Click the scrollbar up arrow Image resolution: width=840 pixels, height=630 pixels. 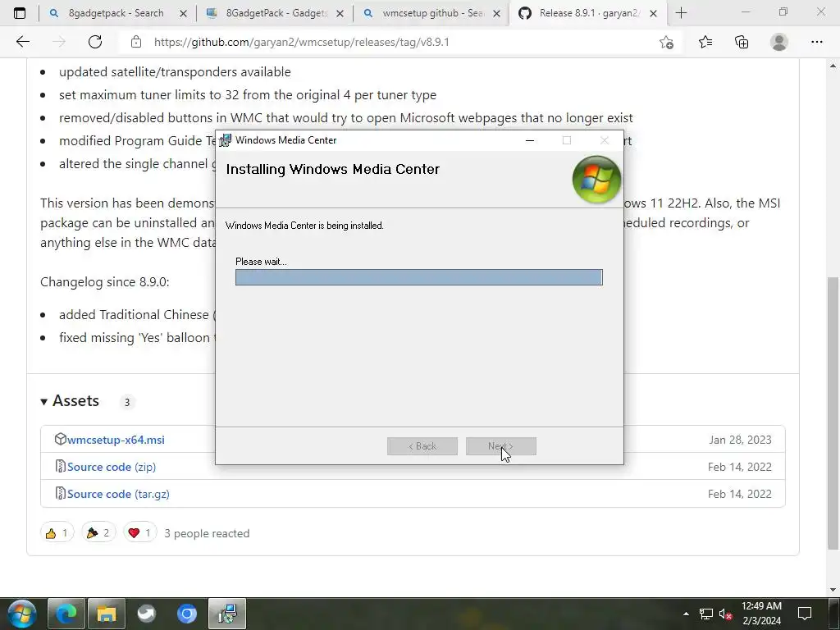(x=833, y=66)
